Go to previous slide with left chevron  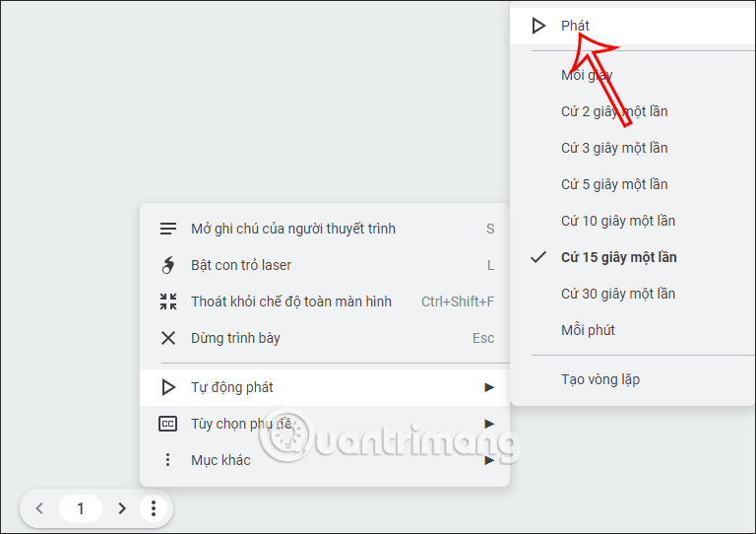pyautogui.click(x=39, y=508)
